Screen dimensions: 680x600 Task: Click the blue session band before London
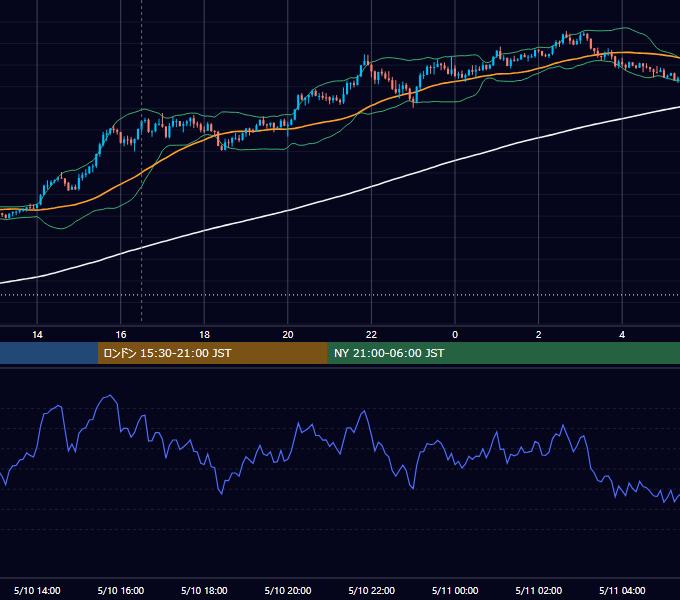[x=49, y=353]
